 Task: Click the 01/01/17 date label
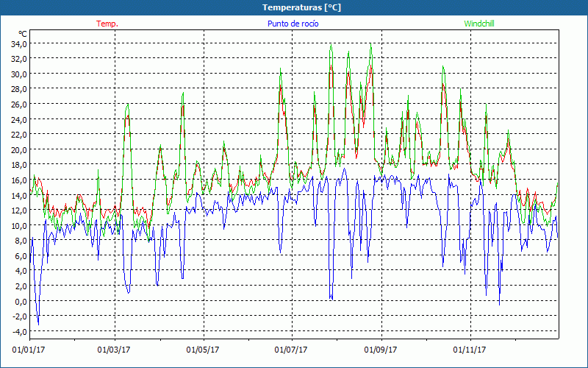29,350
